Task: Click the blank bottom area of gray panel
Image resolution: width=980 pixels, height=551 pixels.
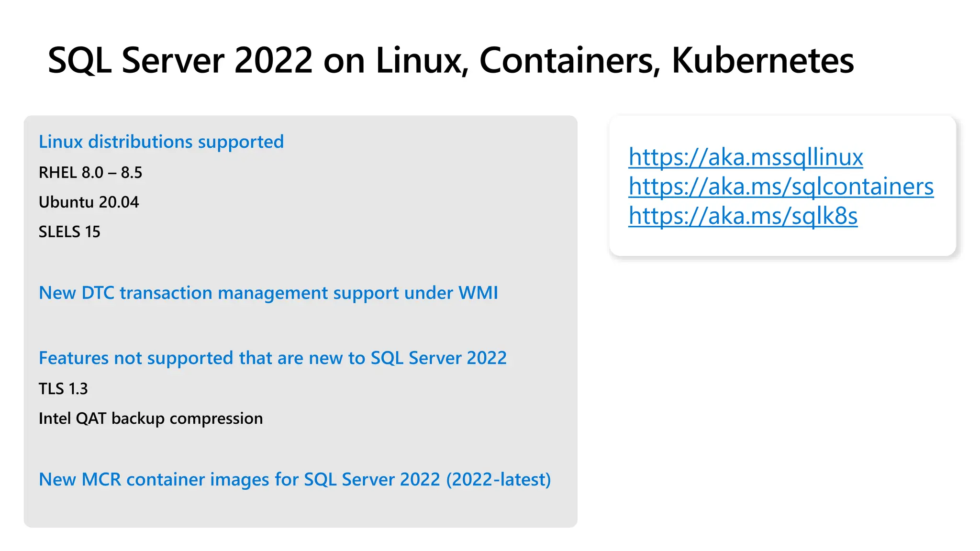Action: tap(301, 510)
